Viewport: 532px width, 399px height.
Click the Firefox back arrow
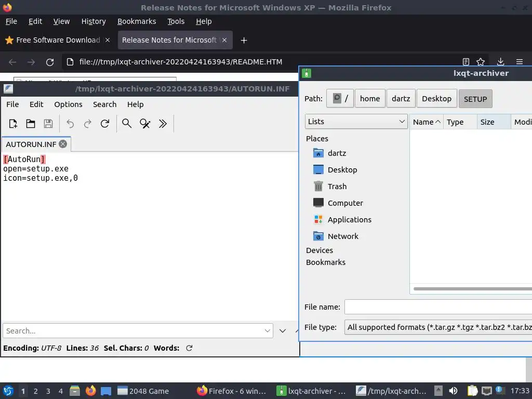pyautogui.click(x=12, y=62)
